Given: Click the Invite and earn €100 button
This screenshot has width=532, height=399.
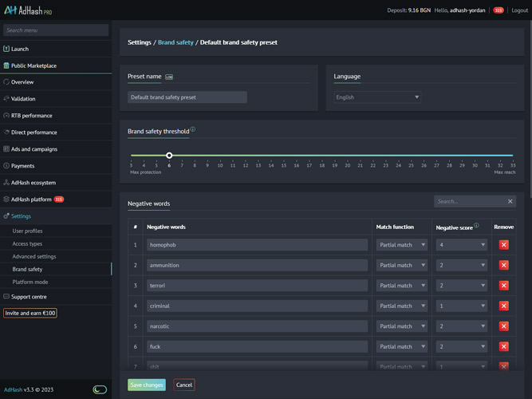Looking at the screenshot, I should [x=30, y=313].
